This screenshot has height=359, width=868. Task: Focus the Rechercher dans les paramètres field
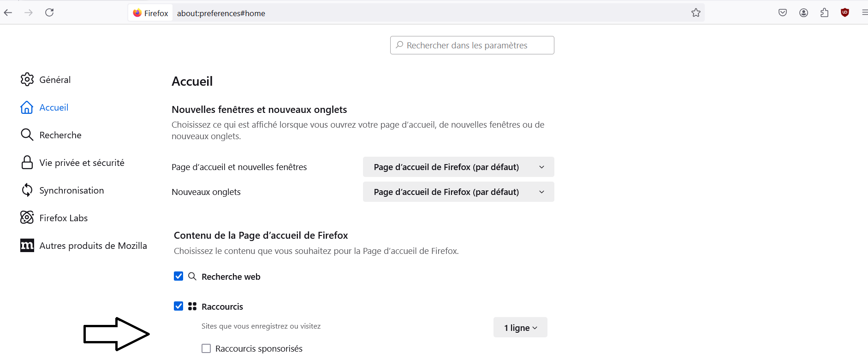(472, 45)
